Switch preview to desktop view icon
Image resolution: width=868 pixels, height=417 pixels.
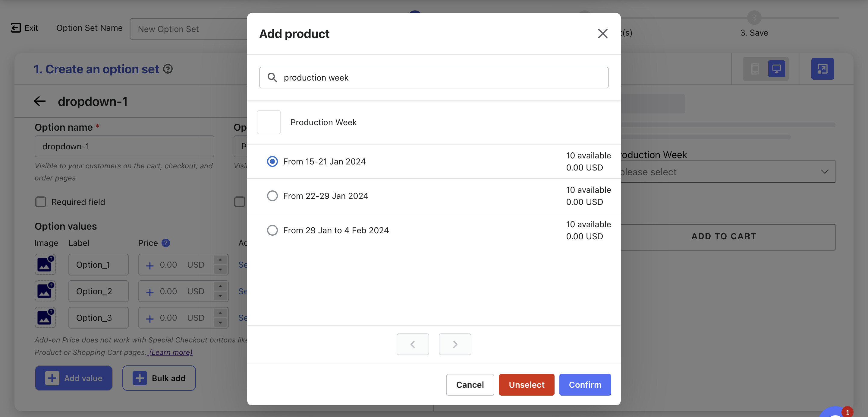tap(776, 69)
